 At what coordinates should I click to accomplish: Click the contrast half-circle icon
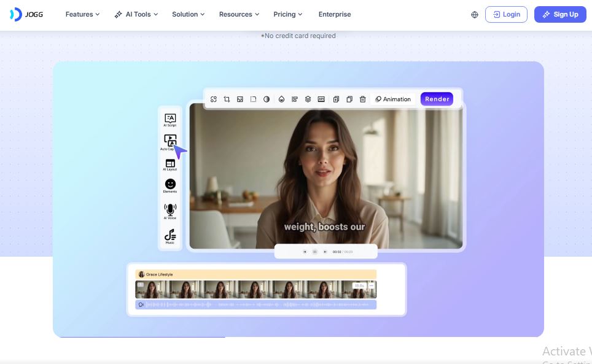click(267, 99)
